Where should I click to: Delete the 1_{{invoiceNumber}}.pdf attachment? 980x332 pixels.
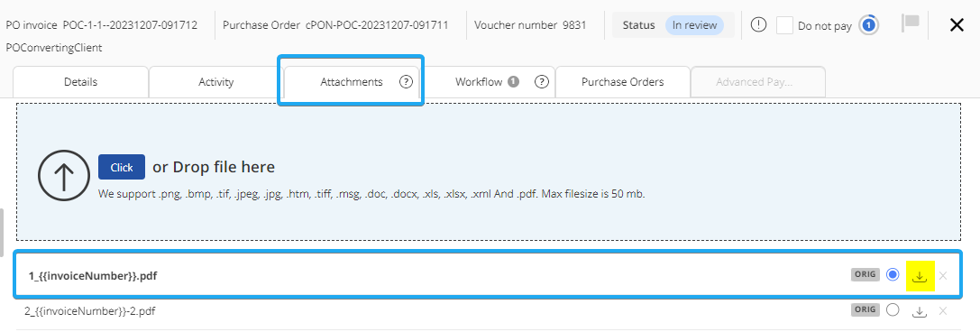[943, 276]
